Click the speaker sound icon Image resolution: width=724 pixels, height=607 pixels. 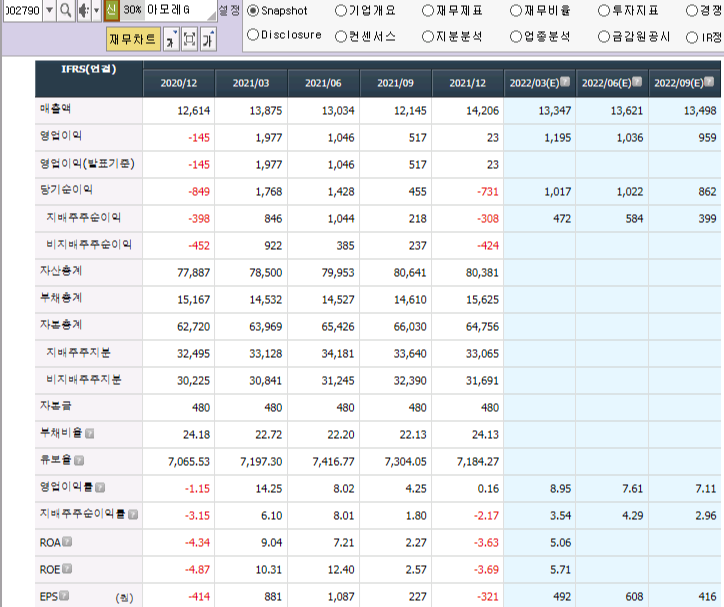pos(84,10)
